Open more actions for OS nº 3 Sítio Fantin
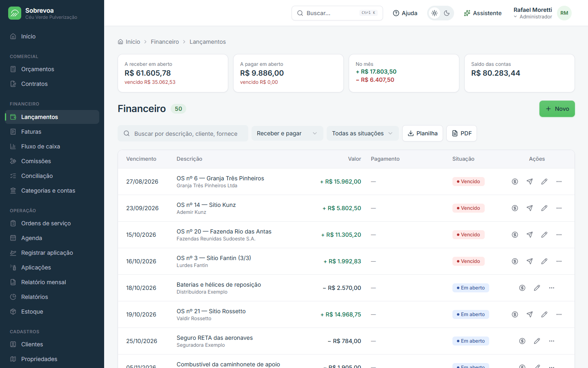Screen dimensions: 588x368 tap(559, 261)
